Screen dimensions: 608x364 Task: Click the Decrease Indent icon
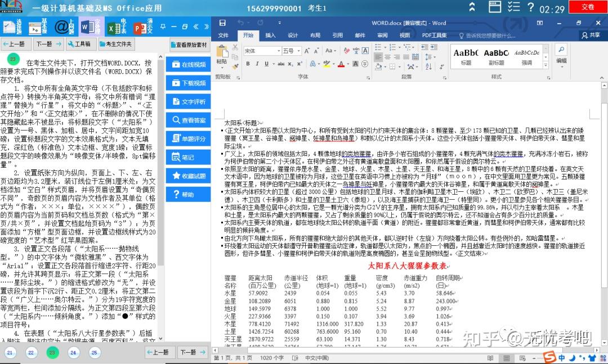pyautogui.click(x=424, y=47)
